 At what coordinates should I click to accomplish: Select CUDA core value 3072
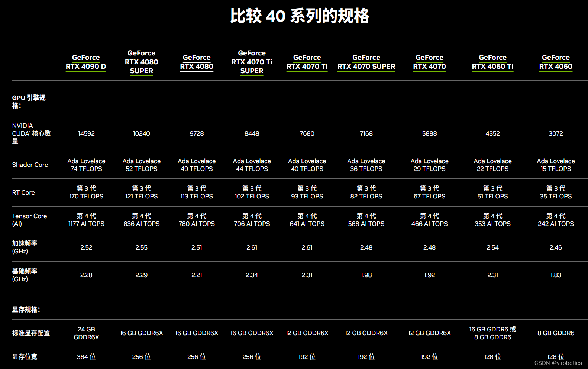pyautogui.click(x=556, y=133)
